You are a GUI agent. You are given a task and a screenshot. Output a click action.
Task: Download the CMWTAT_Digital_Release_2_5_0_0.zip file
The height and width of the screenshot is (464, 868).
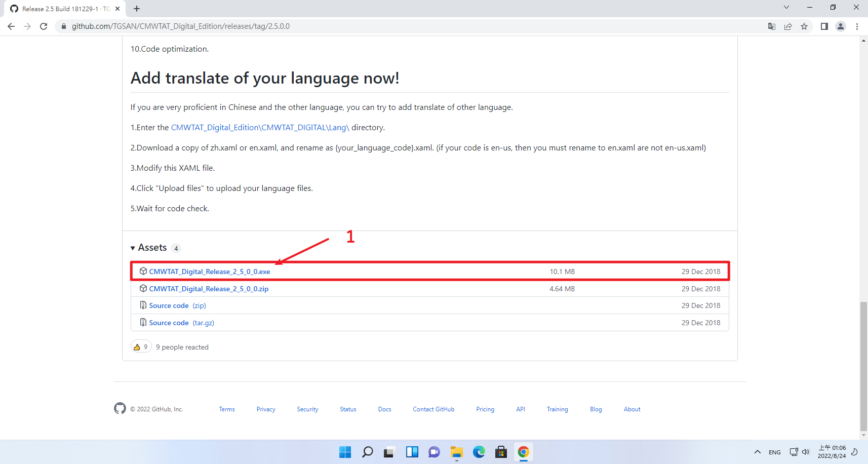[x=209, y=289]
